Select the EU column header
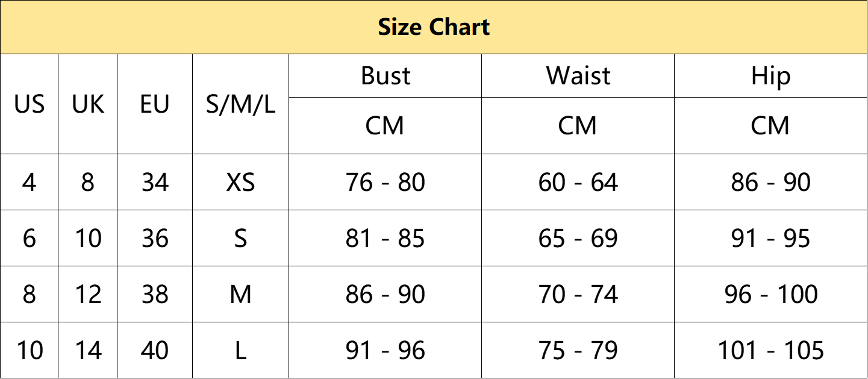Image resolution: width=868 pixels, height=379 pixels. tap(155, 104)
